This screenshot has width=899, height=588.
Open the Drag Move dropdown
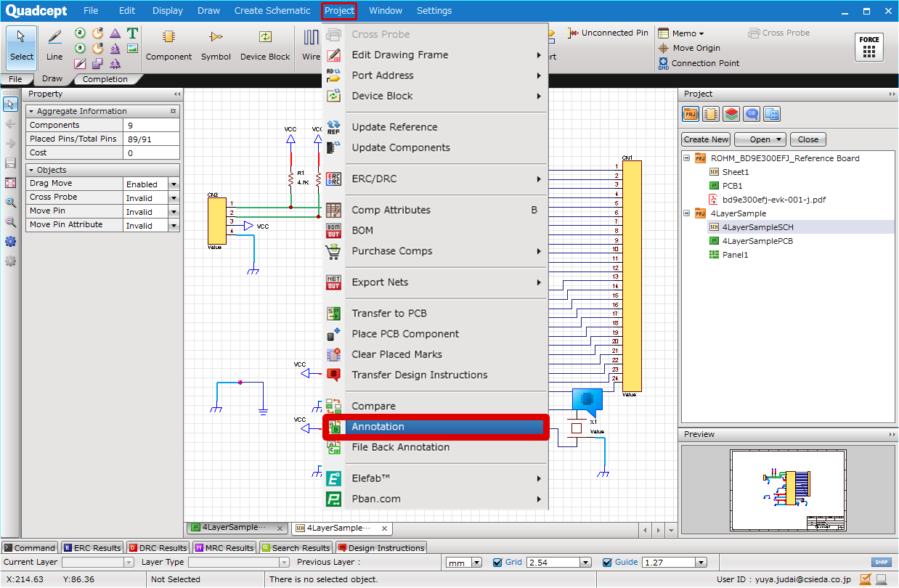tap(174, 184)
